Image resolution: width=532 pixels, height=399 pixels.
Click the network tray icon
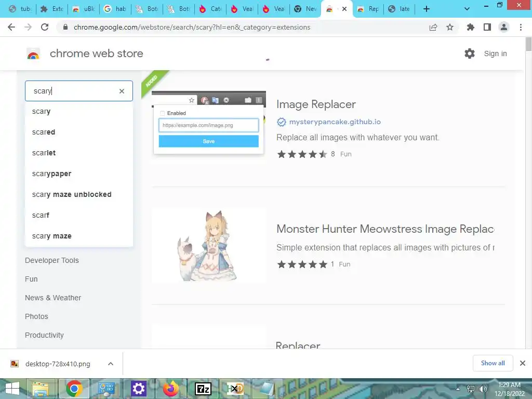pyautogui.click(x=470, y=389)
